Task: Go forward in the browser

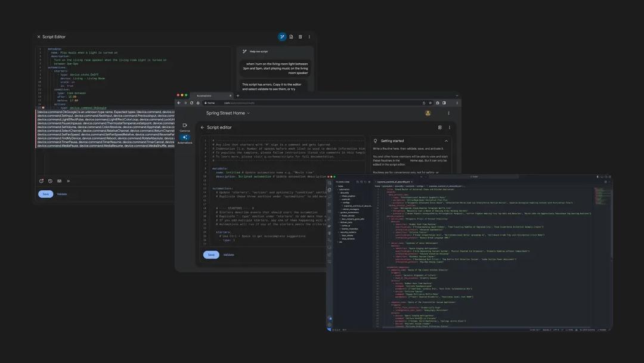Action: click(x=185, y=103)
